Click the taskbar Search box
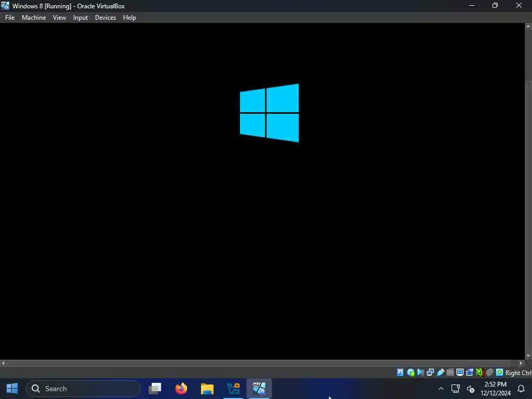 (x=83, y=389)
